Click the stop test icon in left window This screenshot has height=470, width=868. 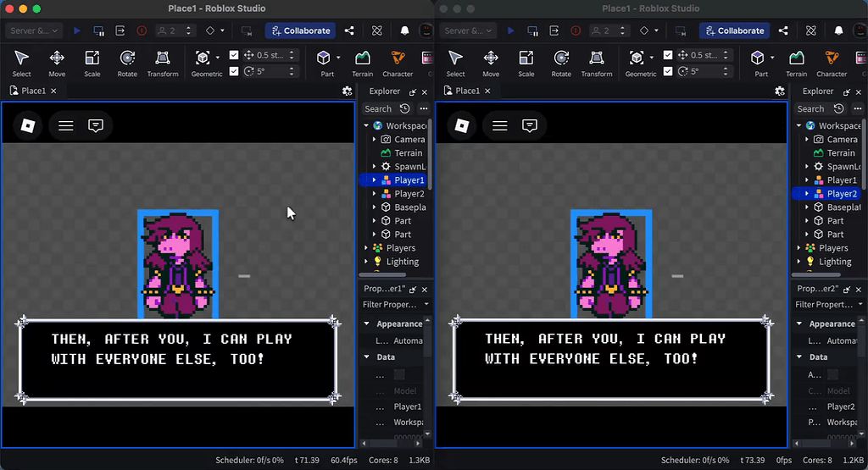point(142,31)
